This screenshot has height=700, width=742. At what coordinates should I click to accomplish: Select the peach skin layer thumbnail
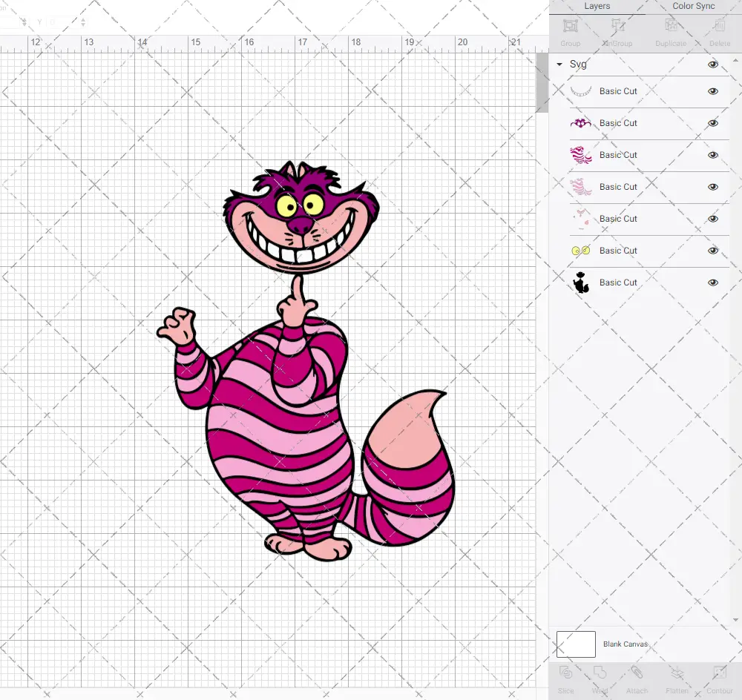point(581,219)
